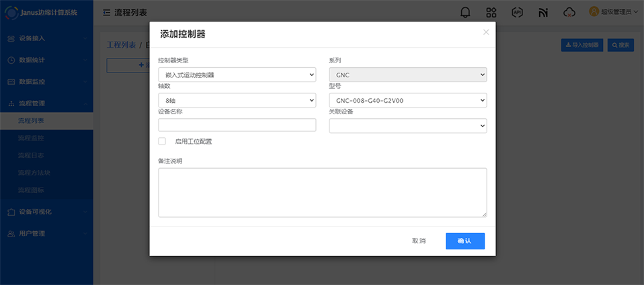Screen dimensions: 644x285
Task: Click the API hexagon icon
Action: (x=517, y=12)
